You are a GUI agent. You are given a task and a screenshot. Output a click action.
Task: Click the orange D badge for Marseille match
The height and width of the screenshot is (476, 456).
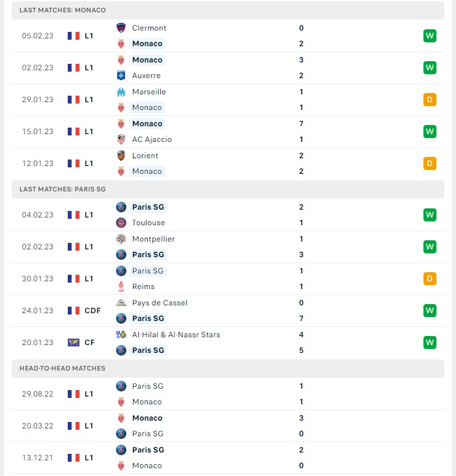(429, 100)
